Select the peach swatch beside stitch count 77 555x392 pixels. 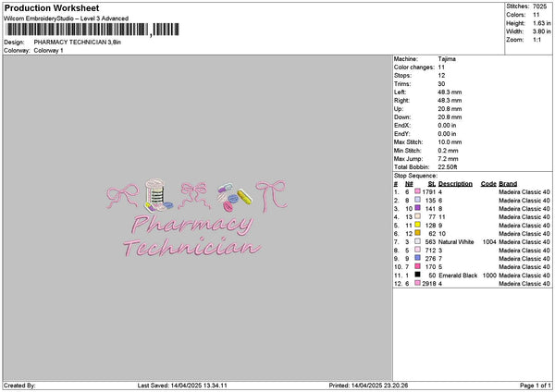[x=418, y=216]
